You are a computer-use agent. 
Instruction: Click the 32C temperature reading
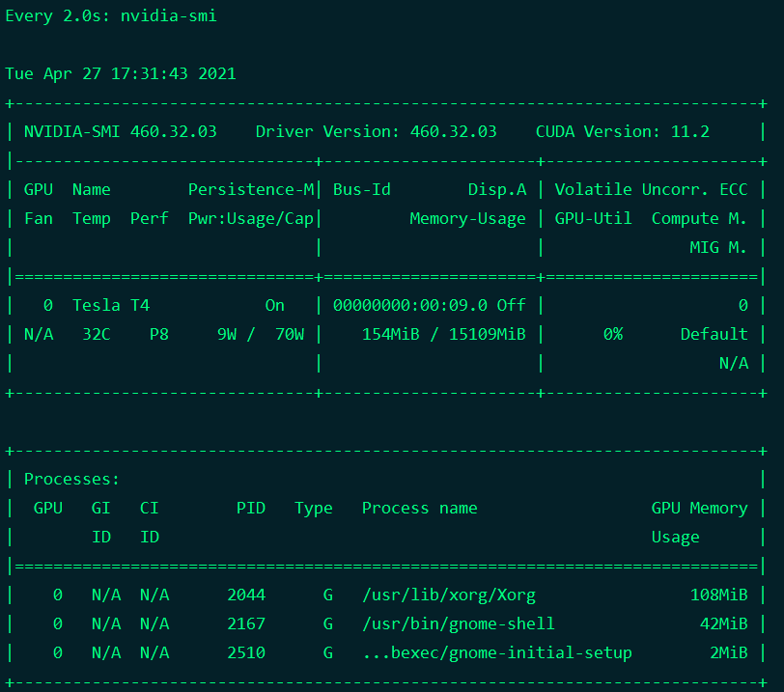tap(97, 334)
